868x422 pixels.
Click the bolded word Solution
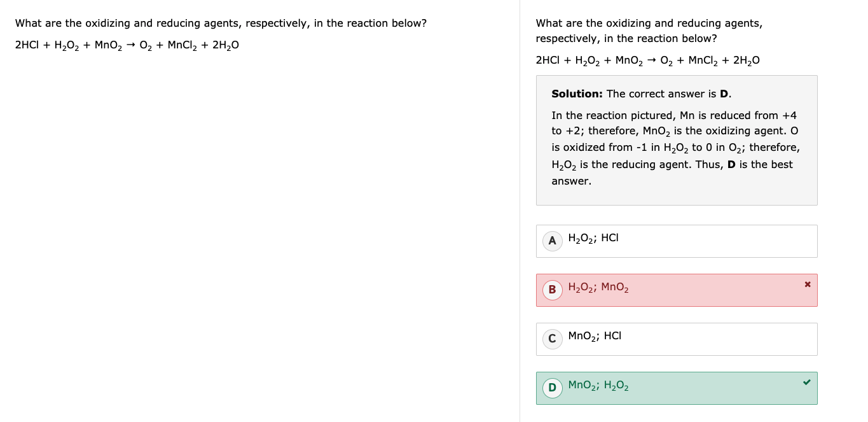click(576, 94)
